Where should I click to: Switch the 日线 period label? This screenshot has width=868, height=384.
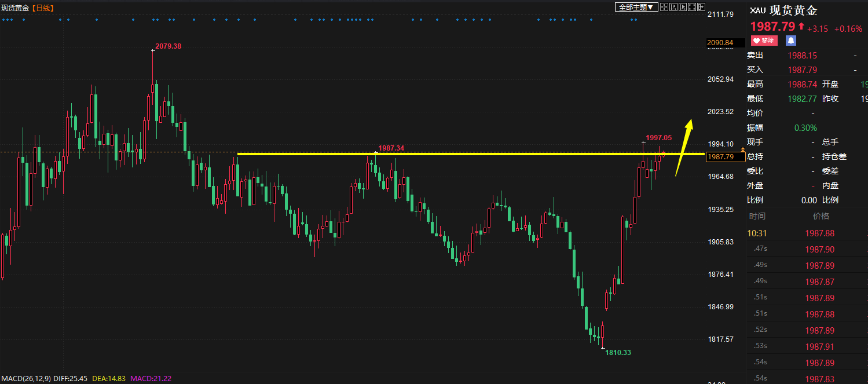tap(42, 8)
